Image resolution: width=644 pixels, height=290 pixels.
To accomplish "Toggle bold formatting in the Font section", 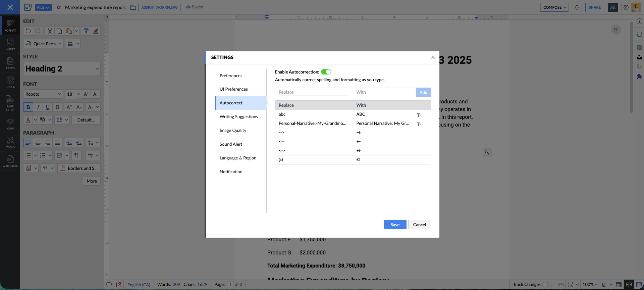I will pyautogui.click(x=28, y=107).
